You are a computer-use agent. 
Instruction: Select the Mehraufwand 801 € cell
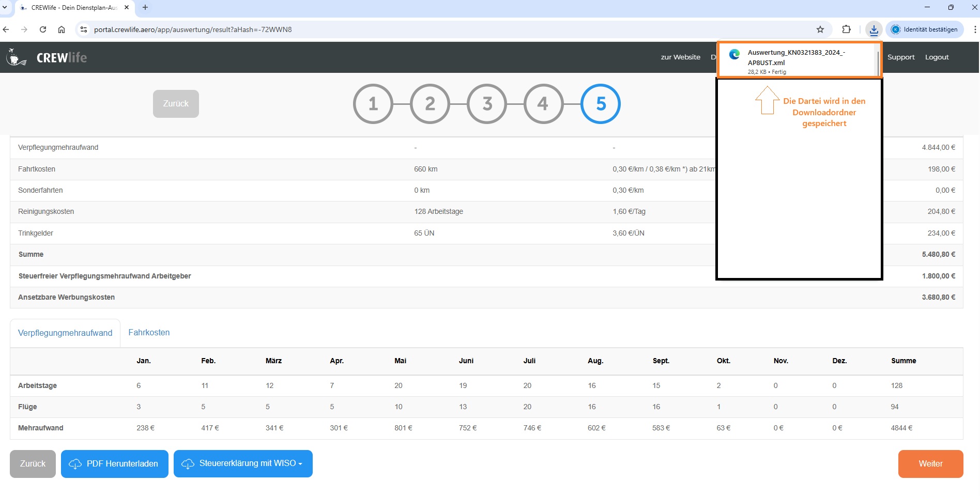[403, 428]
